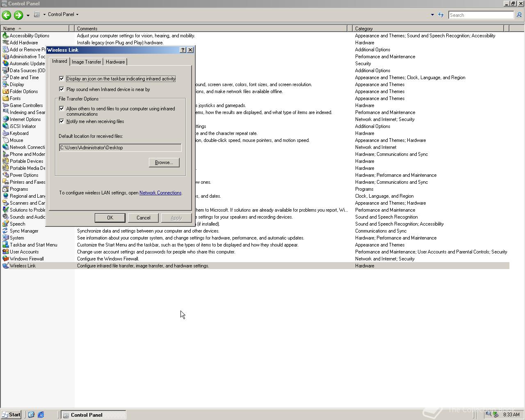
Task: Select the Speech icon
Action: point(5,224)
